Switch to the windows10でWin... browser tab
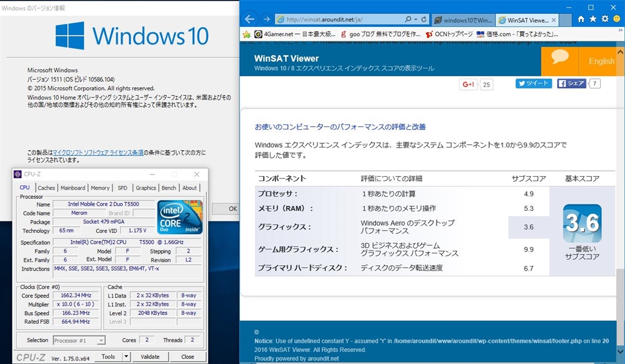 click(x=463, y=20)
